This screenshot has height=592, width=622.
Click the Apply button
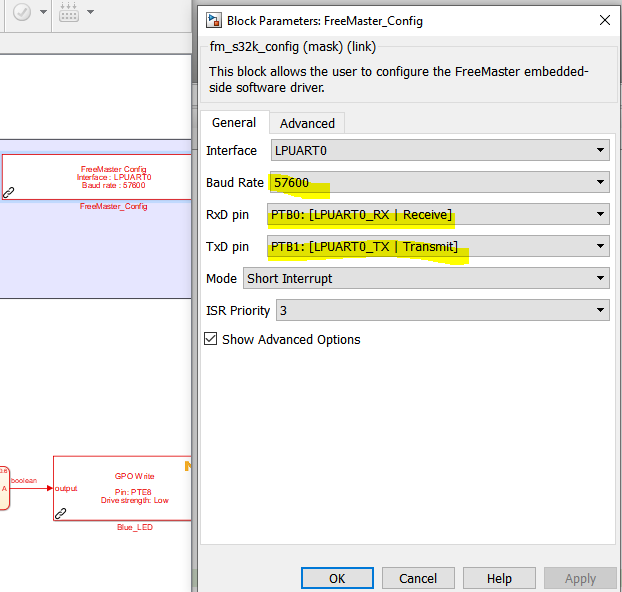[580, 578]
